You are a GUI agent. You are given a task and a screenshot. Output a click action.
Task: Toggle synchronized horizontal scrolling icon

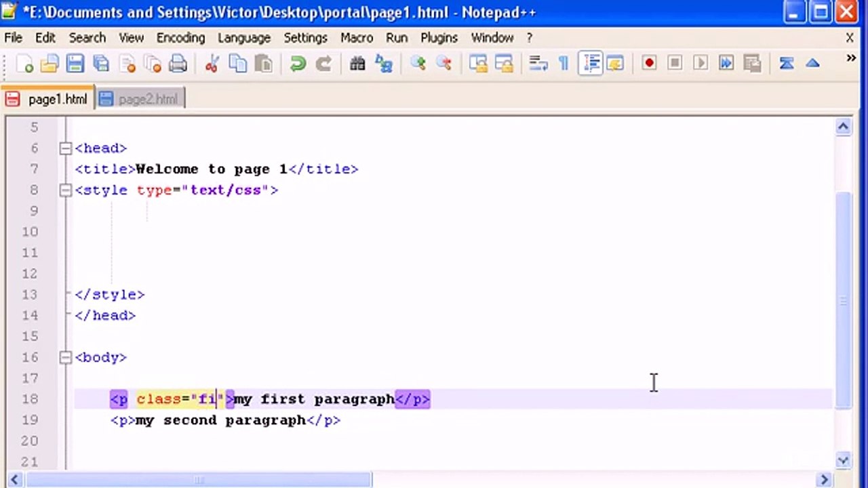(504, 64)
